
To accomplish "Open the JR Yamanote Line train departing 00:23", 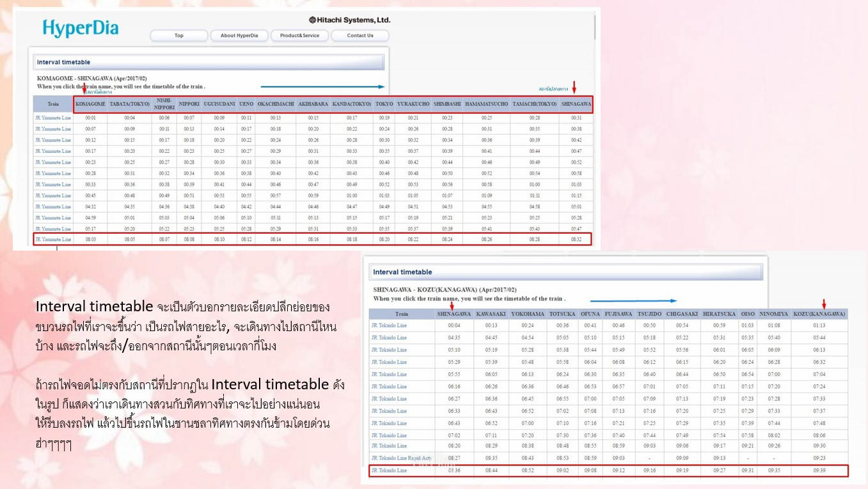I will pos(53,162).
